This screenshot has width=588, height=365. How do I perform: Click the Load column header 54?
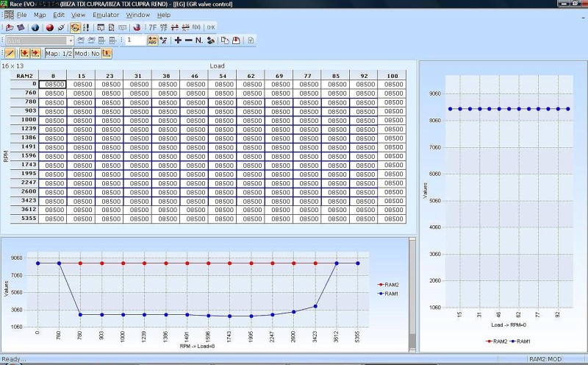(223, 75)
